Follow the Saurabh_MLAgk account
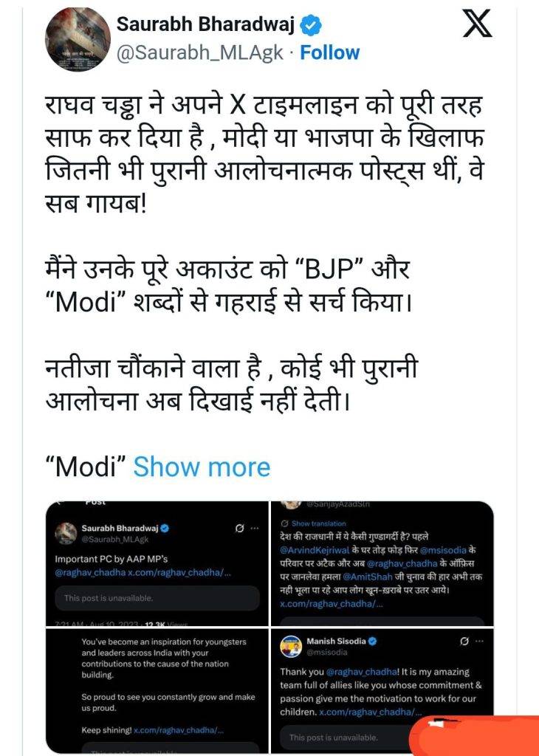Image resolution: width=539 pixels, height=756 pixels. pyautogui.click(x=329, y=53)
